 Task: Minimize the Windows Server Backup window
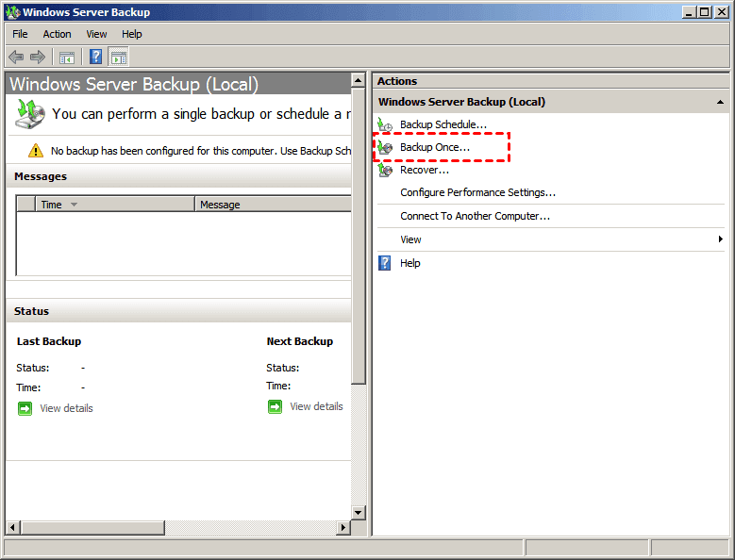click(x=688, y=12)
